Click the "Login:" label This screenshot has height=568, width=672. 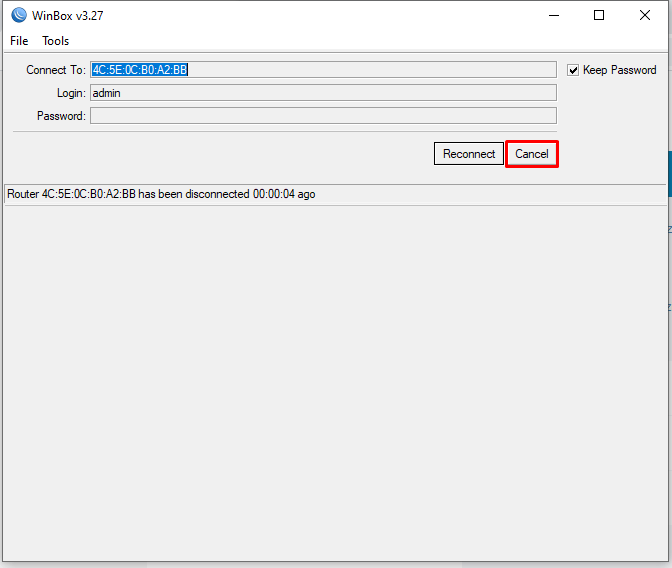pos(70,93)
